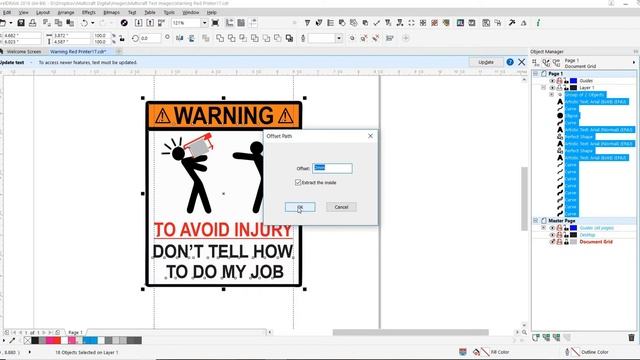The width and height of the screenshot is (640, 360).
Task: Add a new document tab with plus
Action: tap(119, 51)
